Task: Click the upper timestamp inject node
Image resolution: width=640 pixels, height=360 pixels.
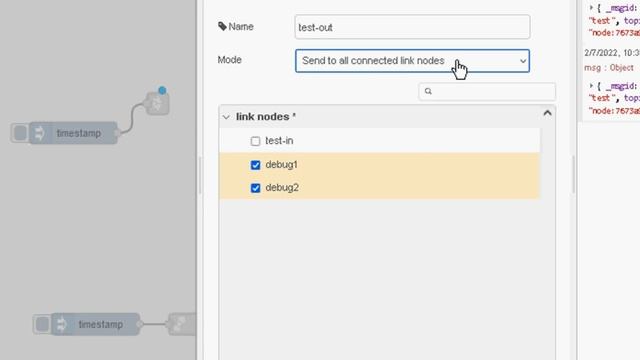Action: 73,133
